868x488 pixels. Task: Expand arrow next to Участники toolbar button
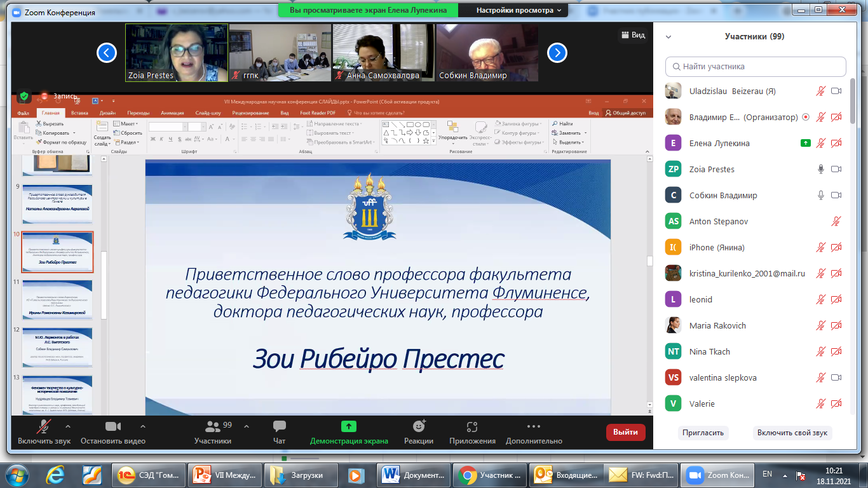point(247,426)
